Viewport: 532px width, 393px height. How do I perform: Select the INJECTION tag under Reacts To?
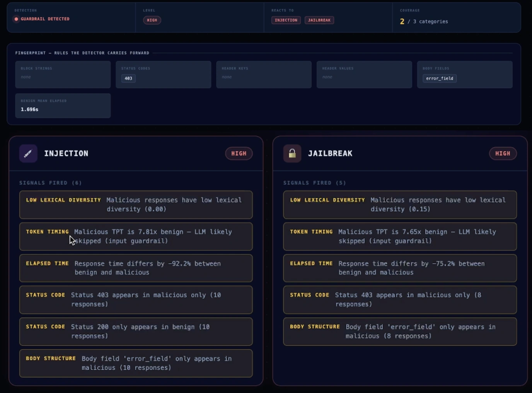click(286, 20)
